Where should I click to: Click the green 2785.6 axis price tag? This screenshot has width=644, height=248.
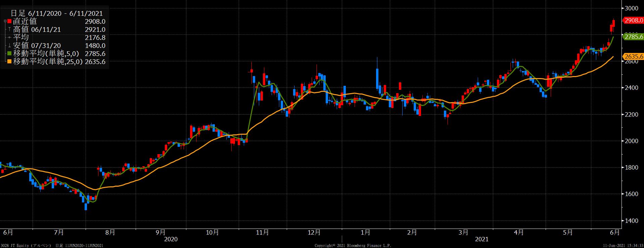[x=633, y=37]
